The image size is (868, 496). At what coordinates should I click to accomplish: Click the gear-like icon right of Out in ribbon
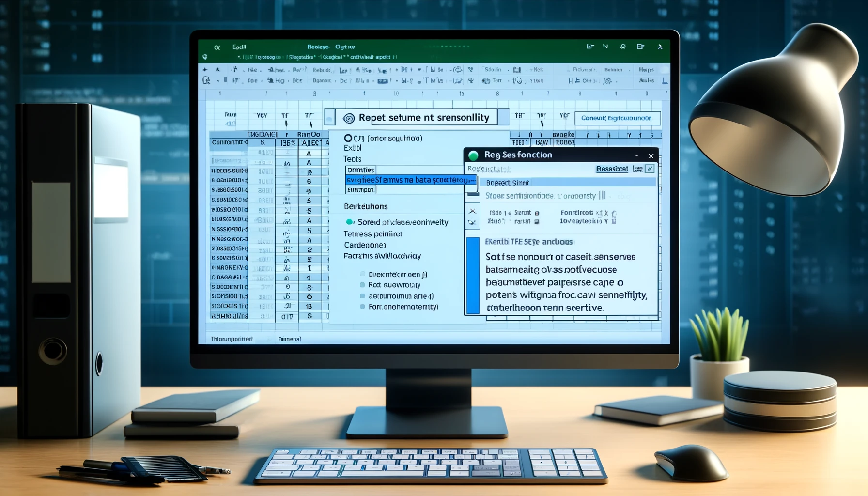tap(607, 81)
